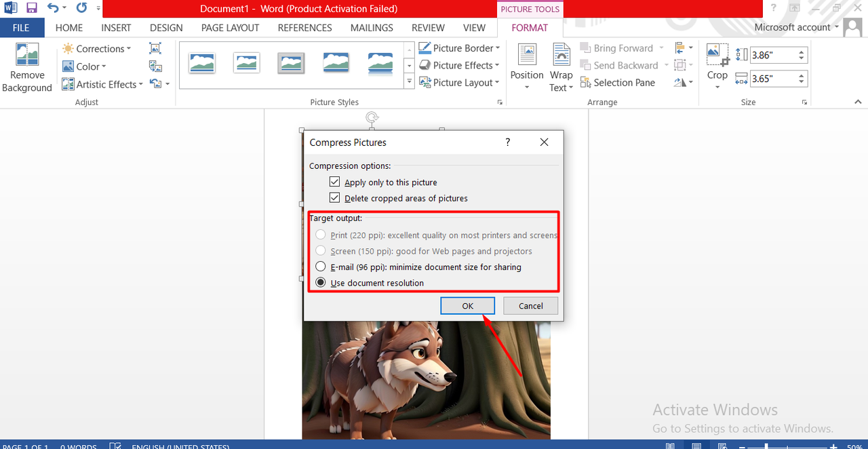Close the Compress Pictures dialog
This screenshot has height=449, width=868.
(544, 142)
